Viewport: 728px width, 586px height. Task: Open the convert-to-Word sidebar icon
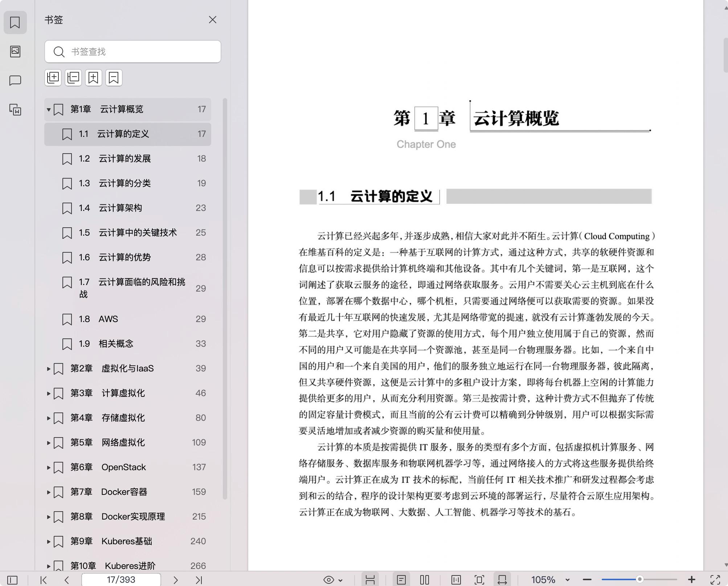15,109
